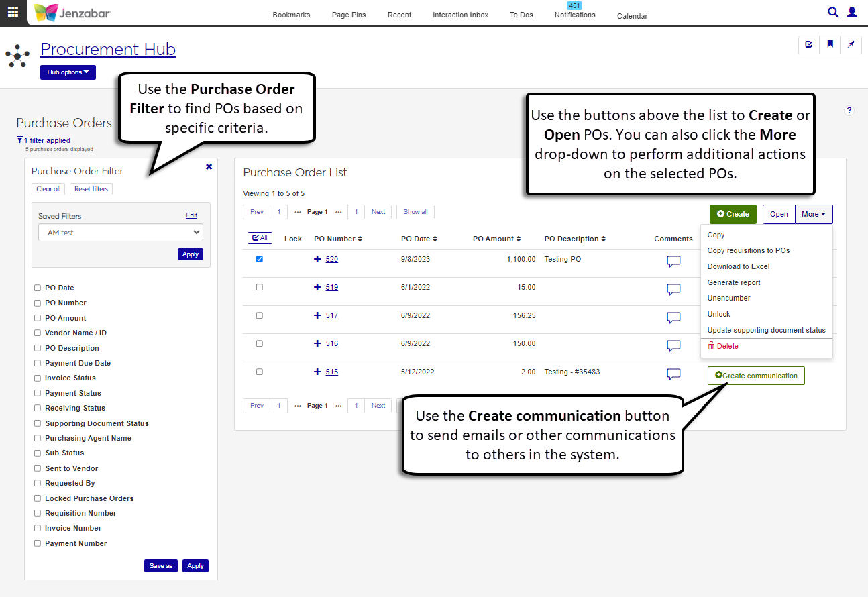The height and width of the screenshot is (597, 868).
Task: Sort by PO Amount column
Action: [x=497, y=239]
